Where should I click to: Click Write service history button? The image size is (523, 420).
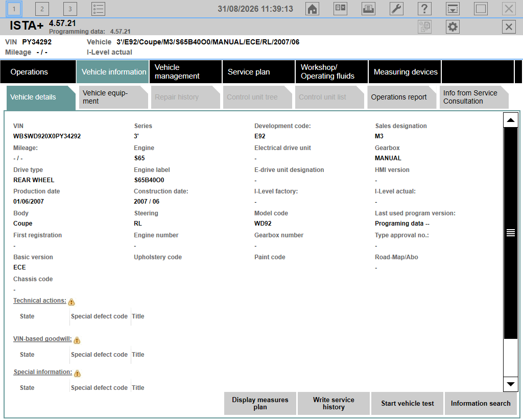click(334, 403)
